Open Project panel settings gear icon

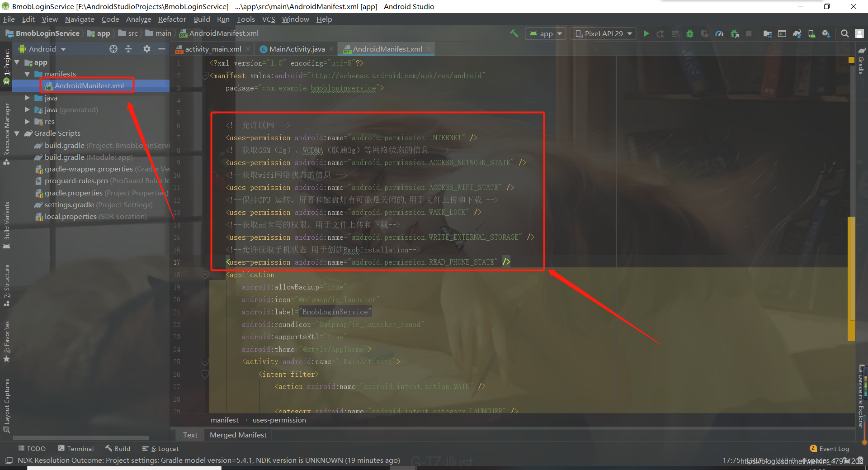[x=146, y=49]
